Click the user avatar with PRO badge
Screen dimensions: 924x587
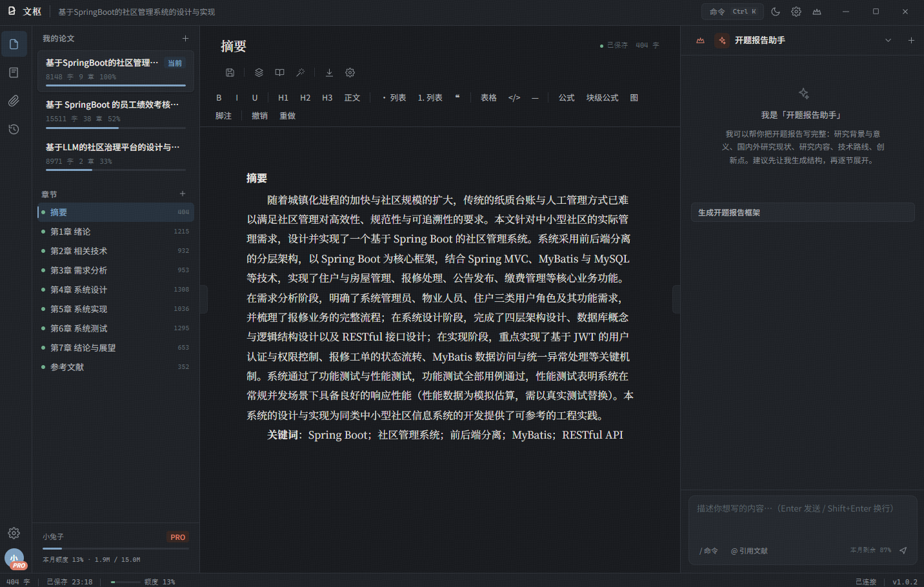14,558
